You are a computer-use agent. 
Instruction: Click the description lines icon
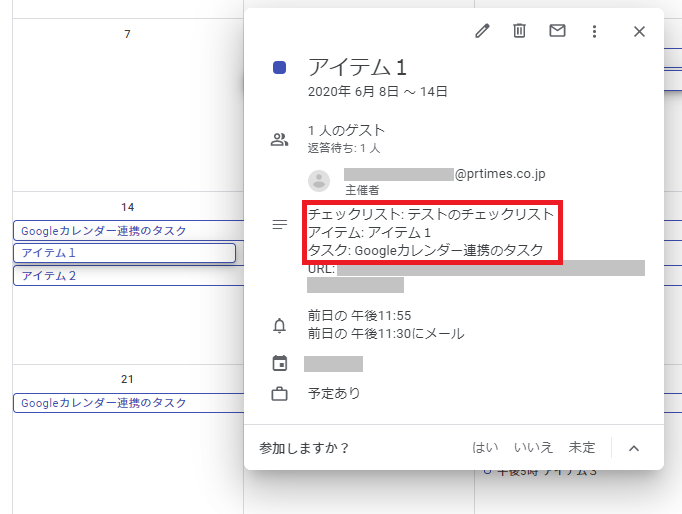click(280, 225)
